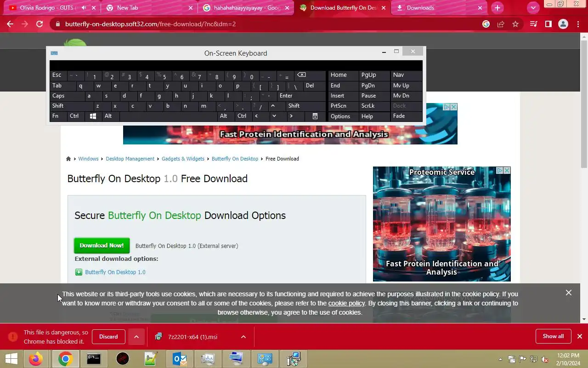
Task: Click the Enter key on On-Screen Keyboard
Action: [301, 96]
